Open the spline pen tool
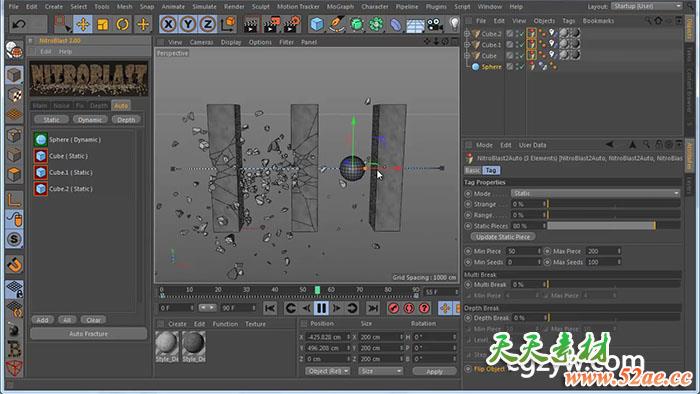Viewport: 700px width, 394px height. click(x=336, y=24)
